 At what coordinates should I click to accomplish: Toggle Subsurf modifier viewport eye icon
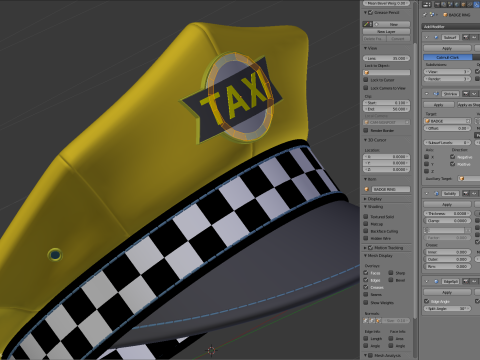coord(474,37)
